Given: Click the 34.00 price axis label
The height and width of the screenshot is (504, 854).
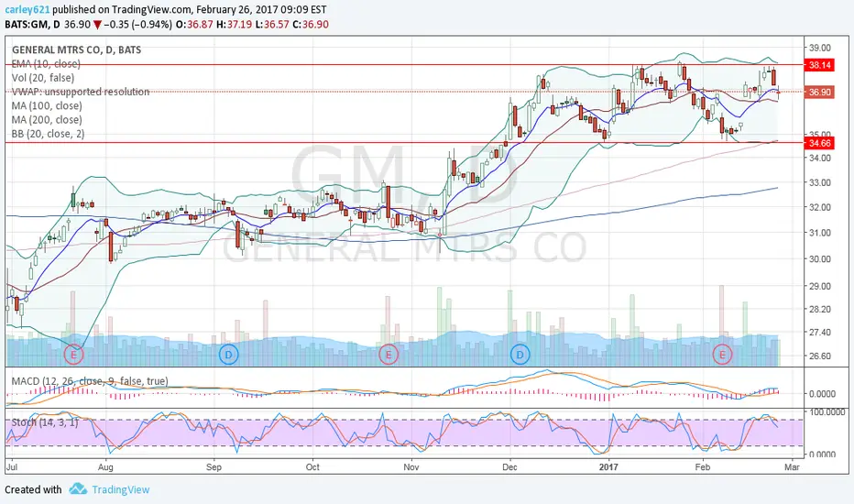Looking at the screenshot, I should tap(820, 158).
